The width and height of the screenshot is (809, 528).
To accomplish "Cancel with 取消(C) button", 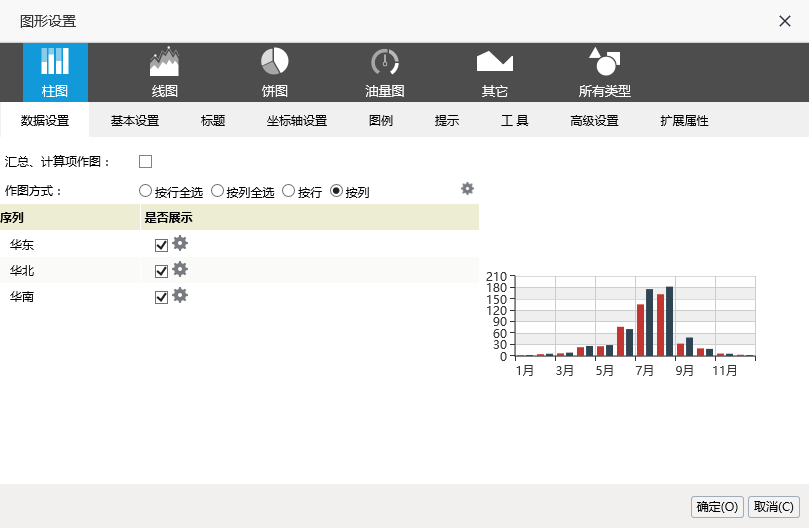I will tap(773, 507).
